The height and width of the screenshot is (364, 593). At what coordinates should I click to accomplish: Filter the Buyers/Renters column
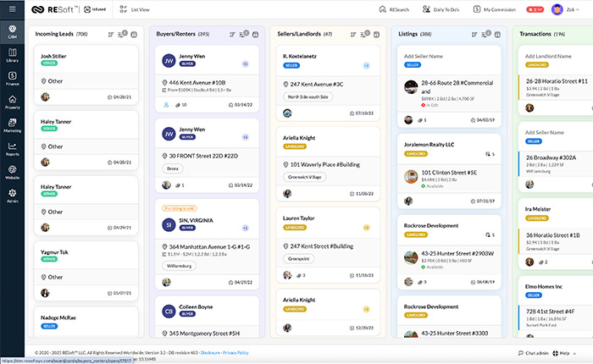[x=243, y=34]
